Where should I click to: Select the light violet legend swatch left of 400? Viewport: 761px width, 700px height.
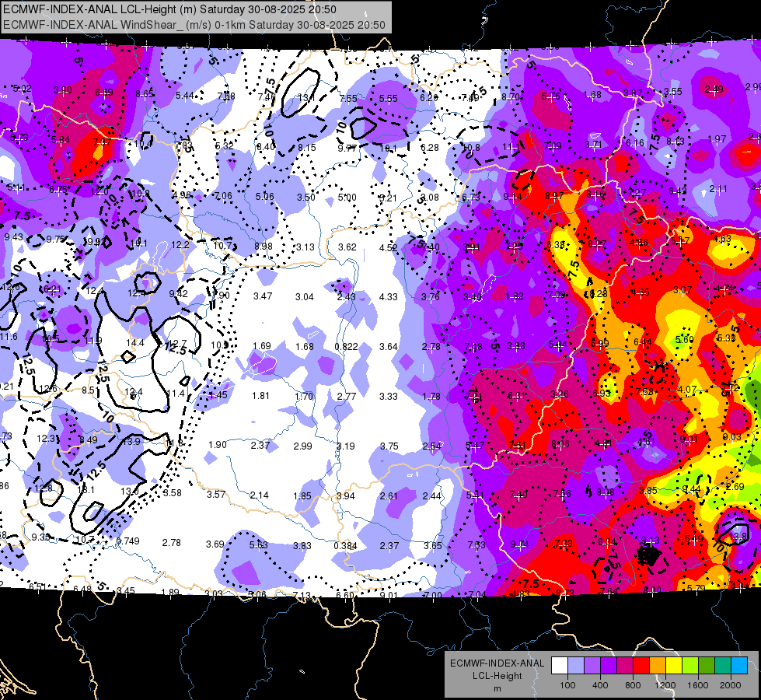(x=592, y=666)
